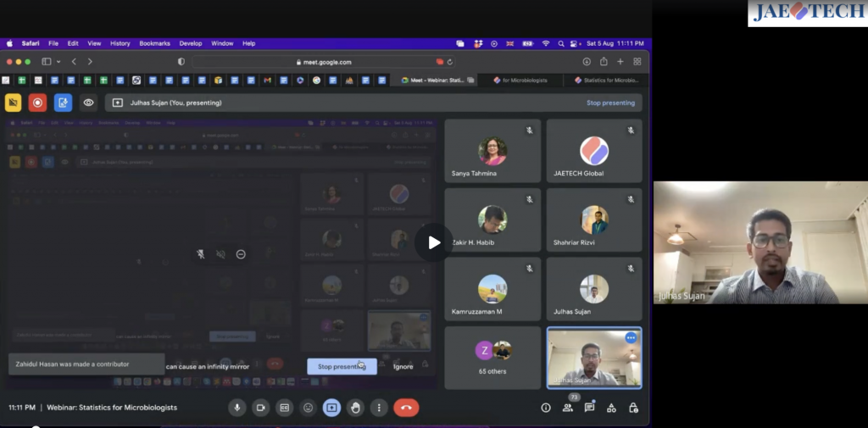Open the Edit menu
This screenshot has width=868, height=428.
(x=73, y=43)
